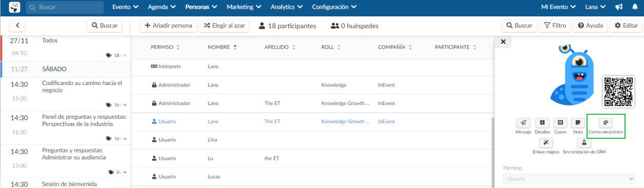Screen dimensions: 644x188
Task: Click the blue Knowledge Growth role cell
Action: [x=346, y=122]
